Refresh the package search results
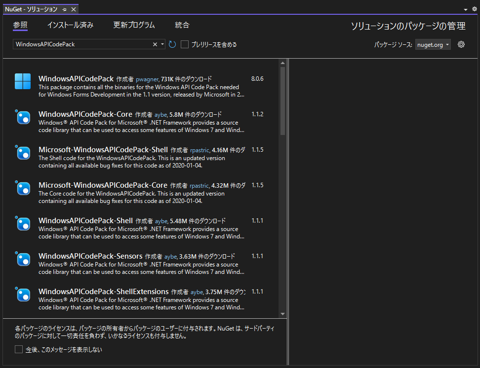Screen dimensions: 480x368 click(172, 44)
